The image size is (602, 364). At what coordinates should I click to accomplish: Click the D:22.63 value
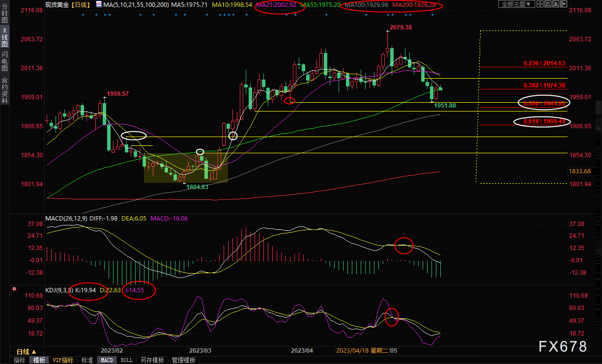click(111, 290)
